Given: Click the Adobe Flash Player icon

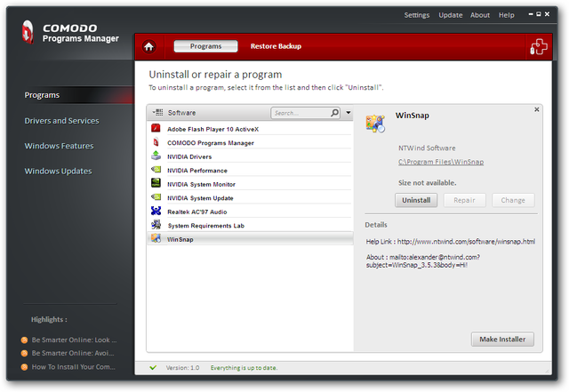Looking at the screenshot, I should [x=156, y=128].
